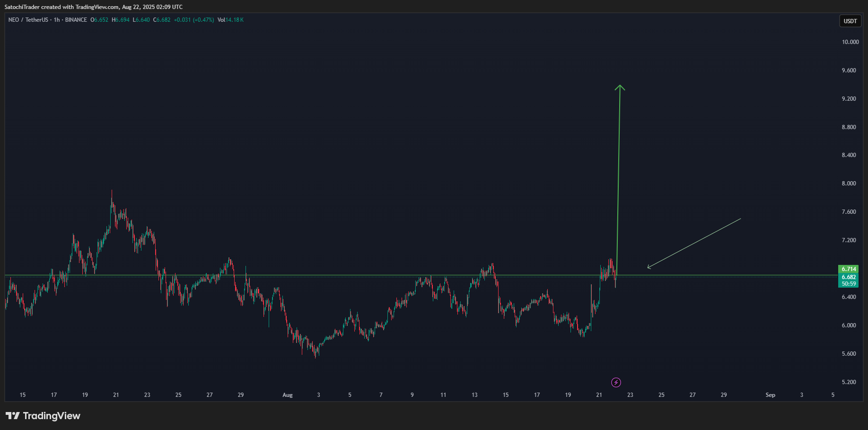Screen dimensions: 868x430
Task: Click the Sep month label on time axis
Action: (771, 395)
